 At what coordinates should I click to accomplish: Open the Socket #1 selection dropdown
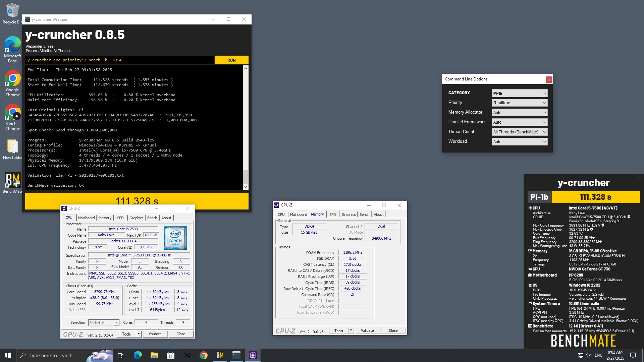click(x=104, y=322)
